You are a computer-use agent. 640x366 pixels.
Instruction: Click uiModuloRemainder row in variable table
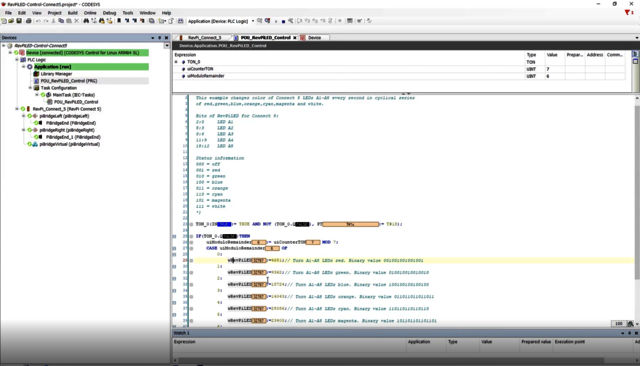(x=399, y=76)
